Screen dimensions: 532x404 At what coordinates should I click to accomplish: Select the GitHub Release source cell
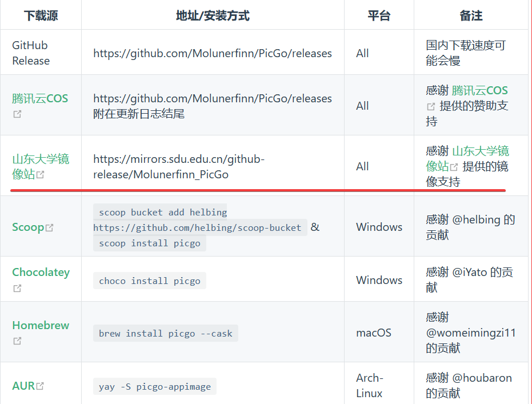[x=41, y=53]
